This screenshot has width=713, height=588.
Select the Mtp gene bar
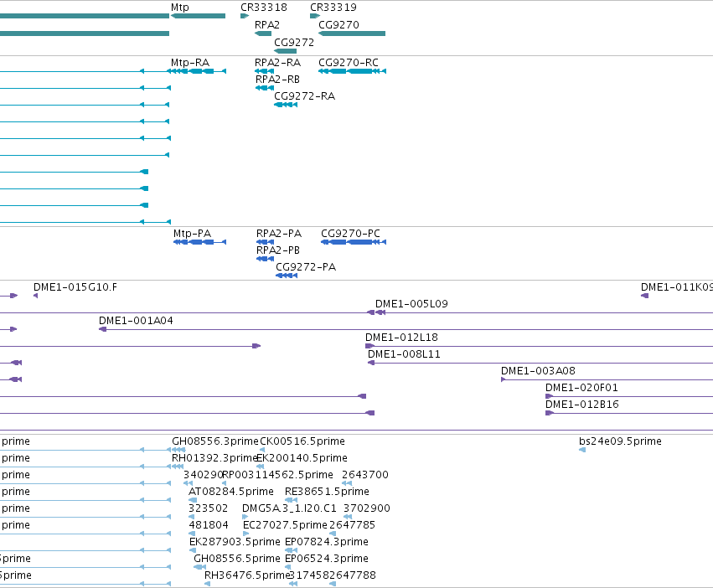pos(198,16)
